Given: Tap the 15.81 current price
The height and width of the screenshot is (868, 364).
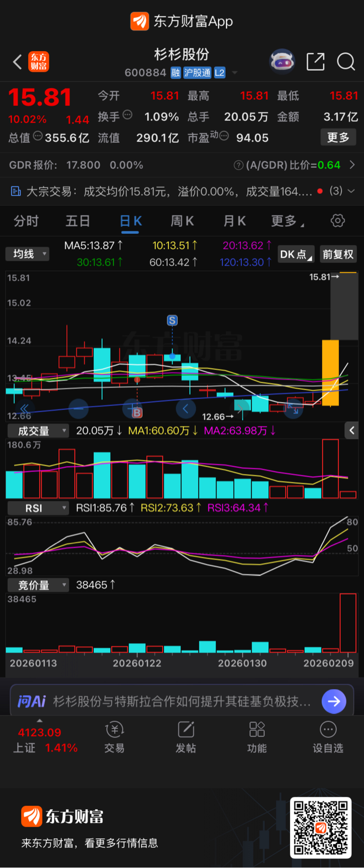Looking at the screenshot, I should [40, 97].
